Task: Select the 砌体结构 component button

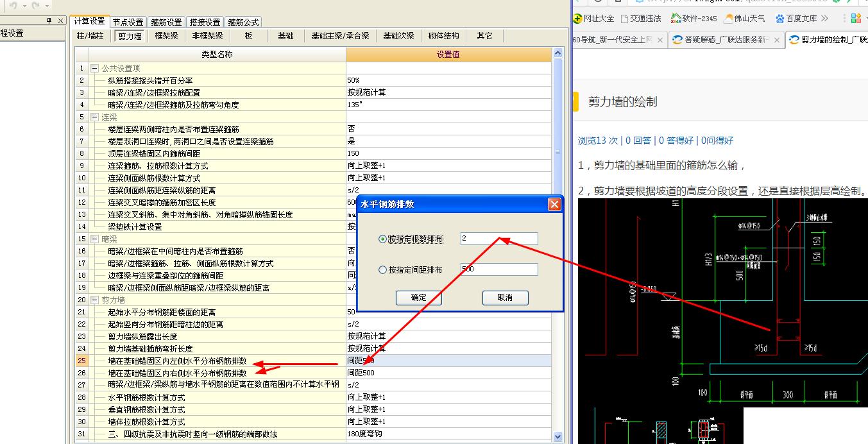Action: pos(444,36)
